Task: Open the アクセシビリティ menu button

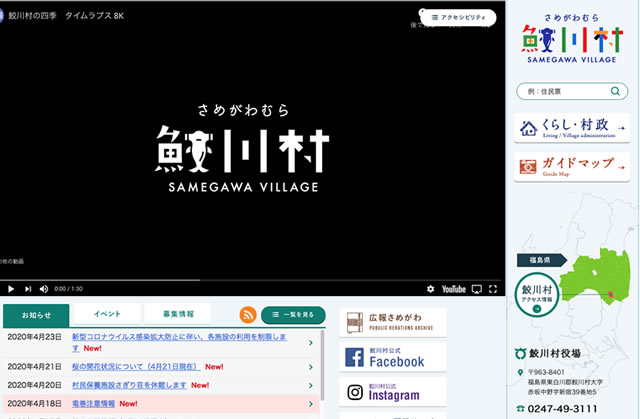Action: (458, 18)
